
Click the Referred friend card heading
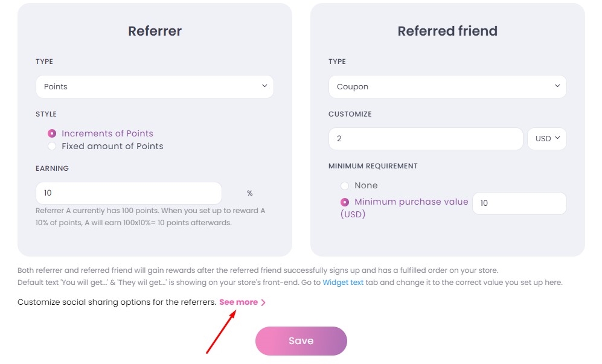pos(447,31)
